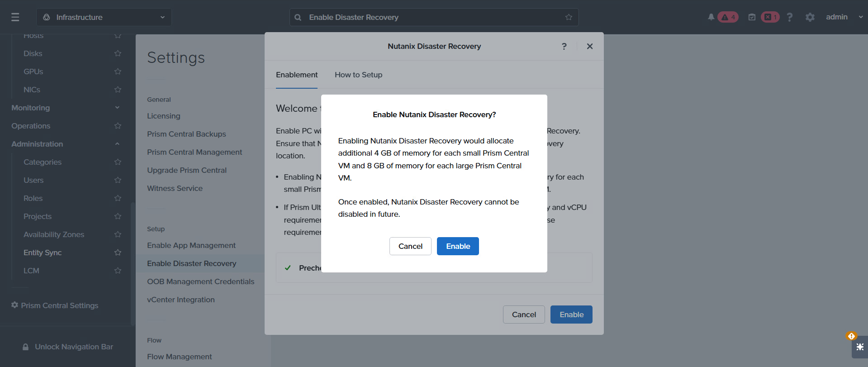Expand the Monitoring section
The height and width of the screenshot is (367, 868).
(x=117, y=108)
